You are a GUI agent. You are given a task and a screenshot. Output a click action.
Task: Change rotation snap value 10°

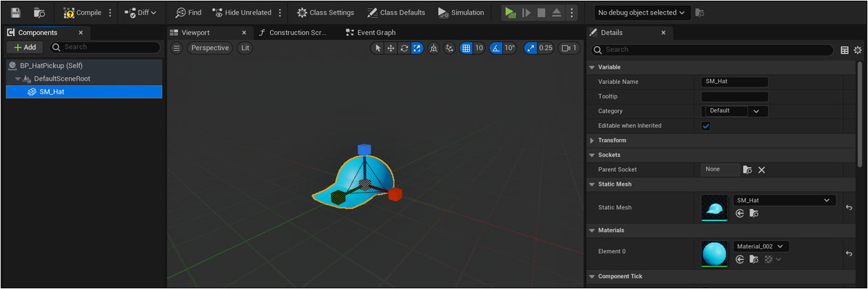[x=509, y=48]
